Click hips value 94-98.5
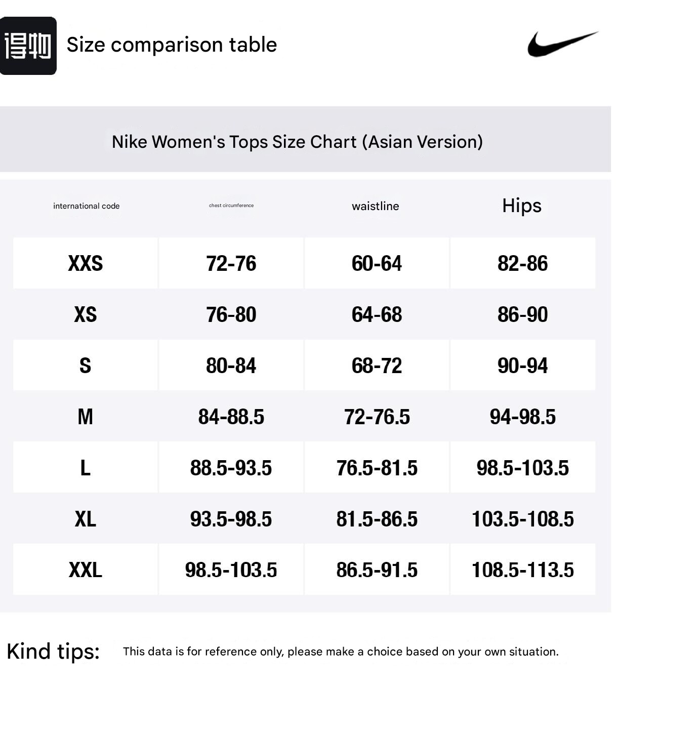Viewport: 700px width, 731px height. (522, 417)
